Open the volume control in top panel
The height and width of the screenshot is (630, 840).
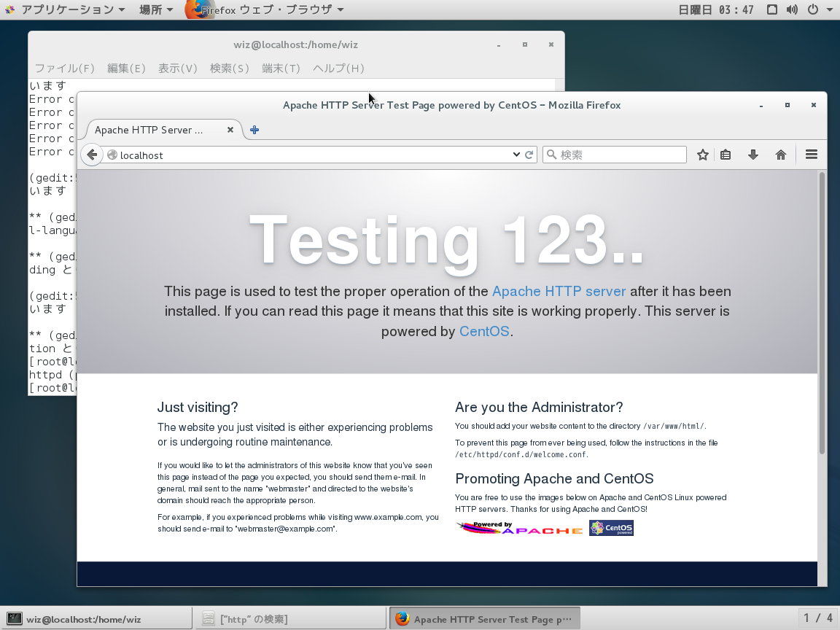click(793, 9)
